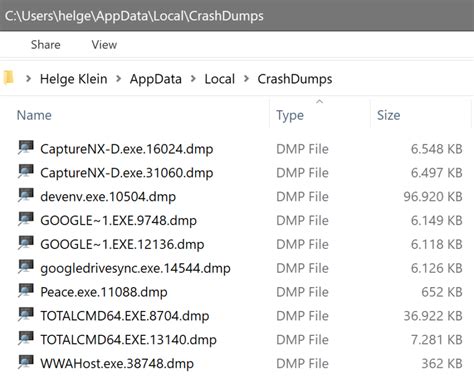The height and width of the screenshot is (384, 474).
Task: Select file TOTALCMD64.EXE.13140.dmp
Action: [128, 340]
